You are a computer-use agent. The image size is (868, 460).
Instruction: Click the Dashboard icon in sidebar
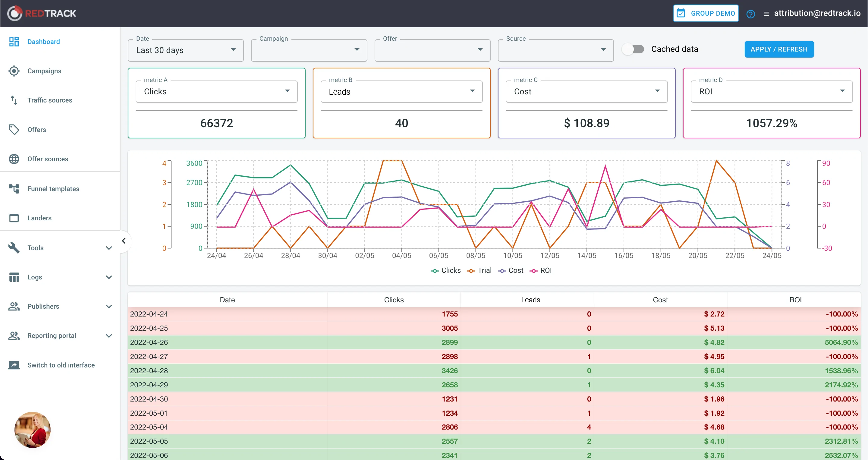click(14, 41)
